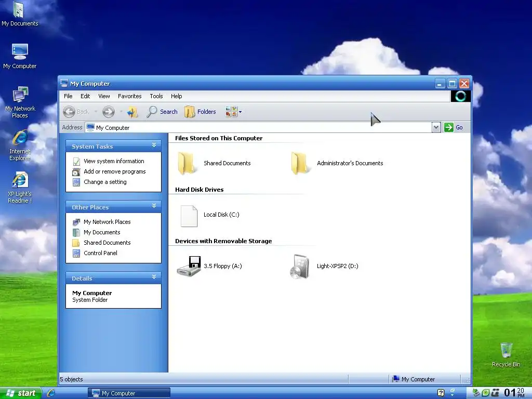
Task: Expand the Address bar dropdown
Action: 436,128
